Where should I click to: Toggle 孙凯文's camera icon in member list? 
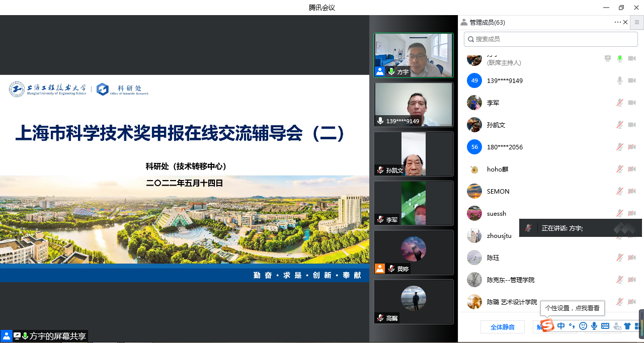[632, 125]
